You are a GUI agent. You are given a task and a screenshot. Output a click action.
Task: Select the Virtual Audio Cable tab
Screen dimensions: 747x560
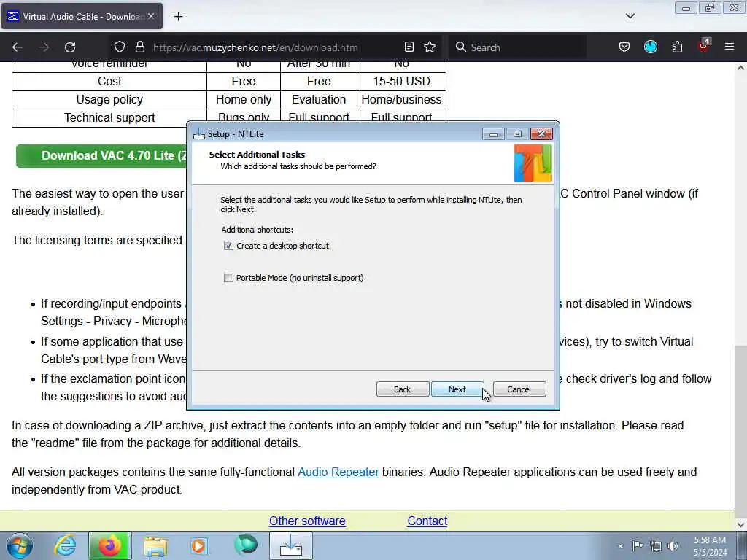coord(82,16)
